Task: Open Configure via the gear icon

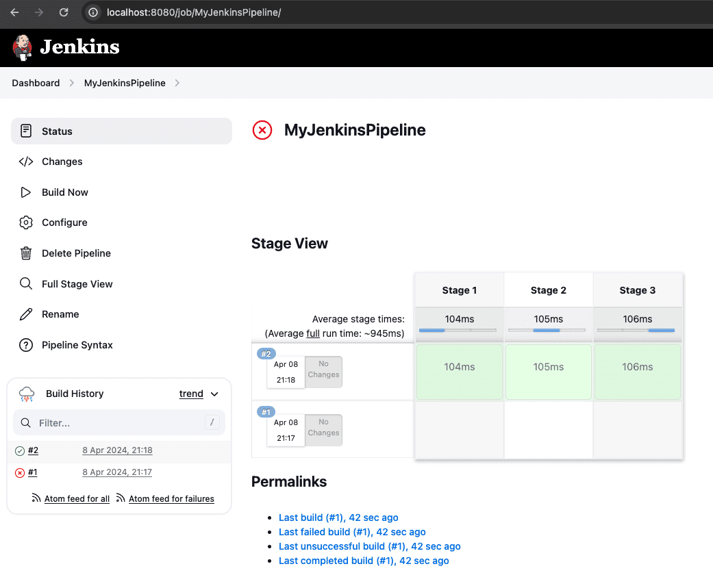Action: coord(26,222)
